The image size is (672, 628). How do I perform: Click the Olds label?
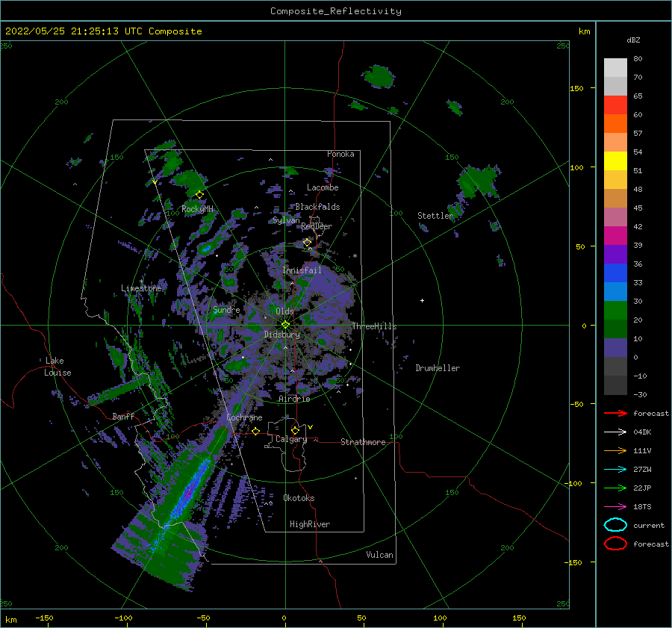tap(284, 311)
